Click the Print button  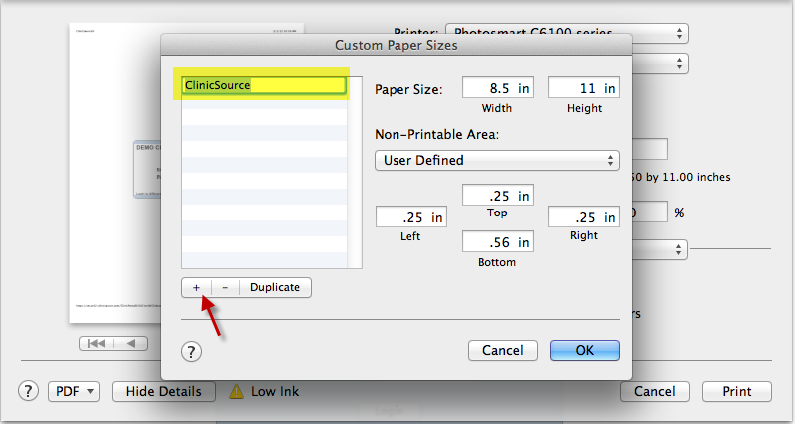[x=737, y=391]
